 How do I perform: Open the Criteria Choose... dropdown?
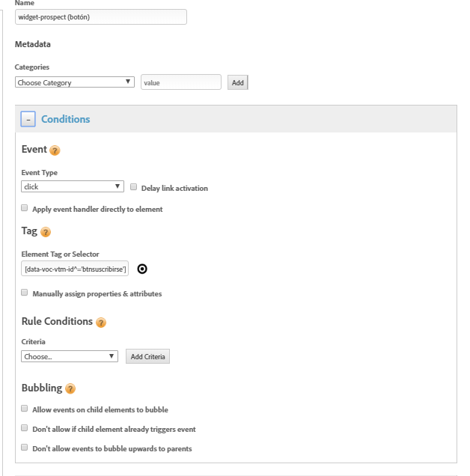(70, 356)
